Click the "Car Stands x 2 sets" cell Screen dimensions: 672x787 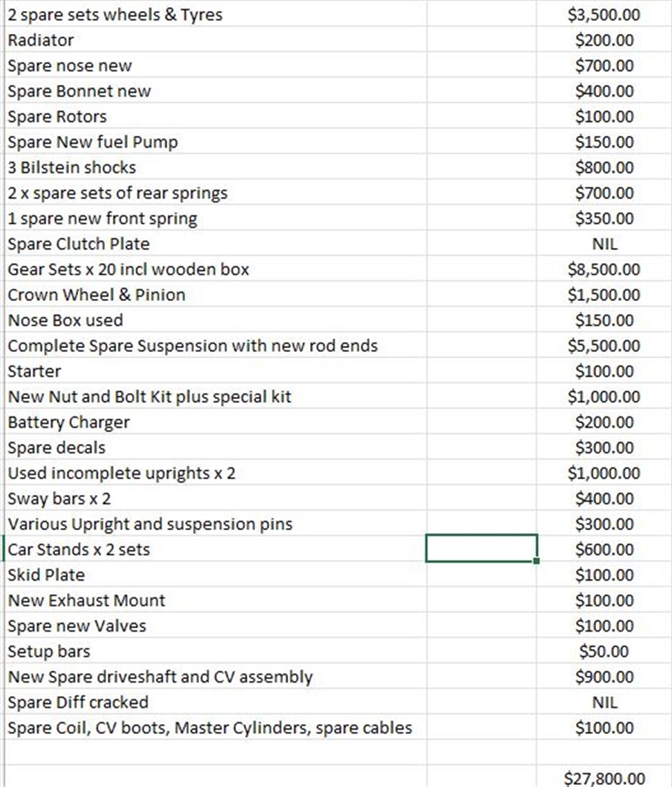[x=79, y=550]
